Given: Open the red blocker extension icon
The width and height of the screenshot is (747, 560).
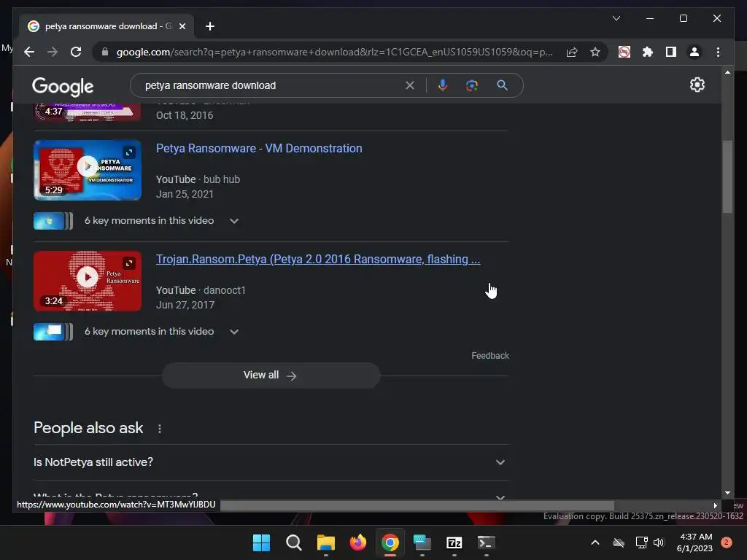Looking at the screenshot, I should pyautogui.click(x=624, y=52).
